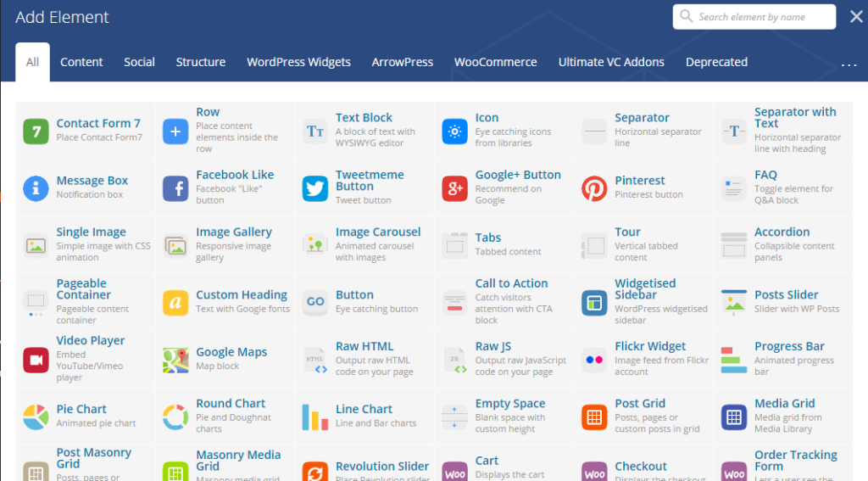
Task: Add the Posts Slider element
Action: click(x=783, y=301)
